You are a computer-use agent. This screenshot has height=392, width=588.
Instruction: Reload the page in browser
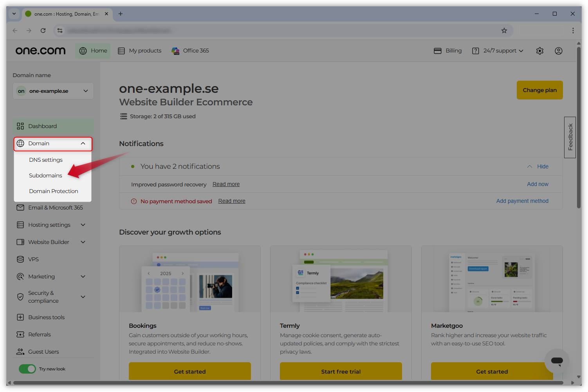point(43,31)
